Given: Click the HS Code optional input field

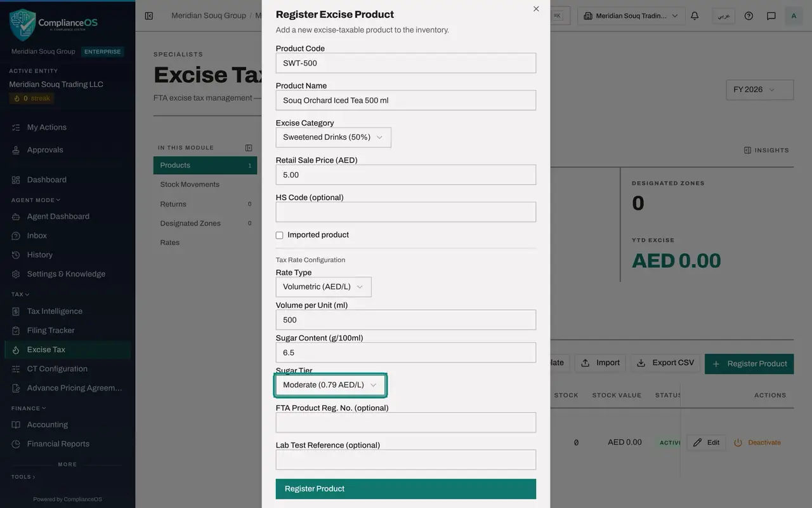Looking at the screenshot, I should tap(406, 212).
